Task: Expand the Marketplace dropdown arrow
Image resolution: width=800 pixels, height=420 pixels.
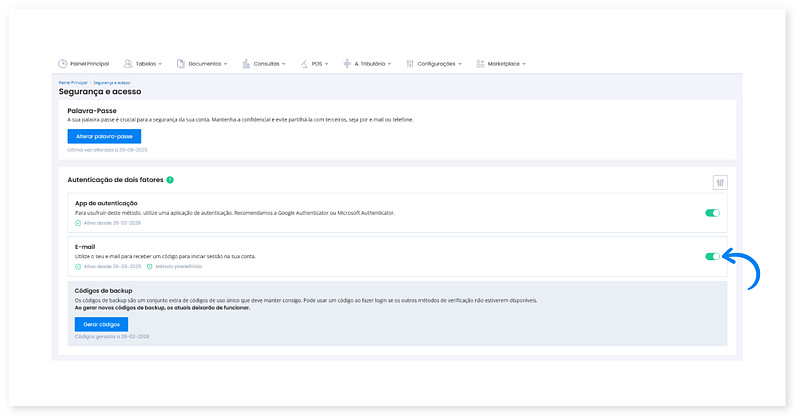Action: coord(524,64)
